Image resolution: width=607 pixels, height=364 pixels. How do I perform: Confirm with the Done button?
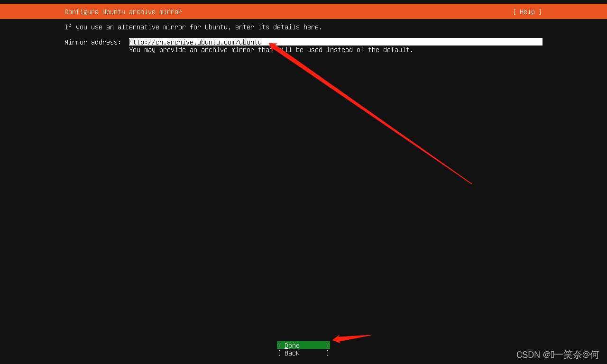(x=303, y=345)
